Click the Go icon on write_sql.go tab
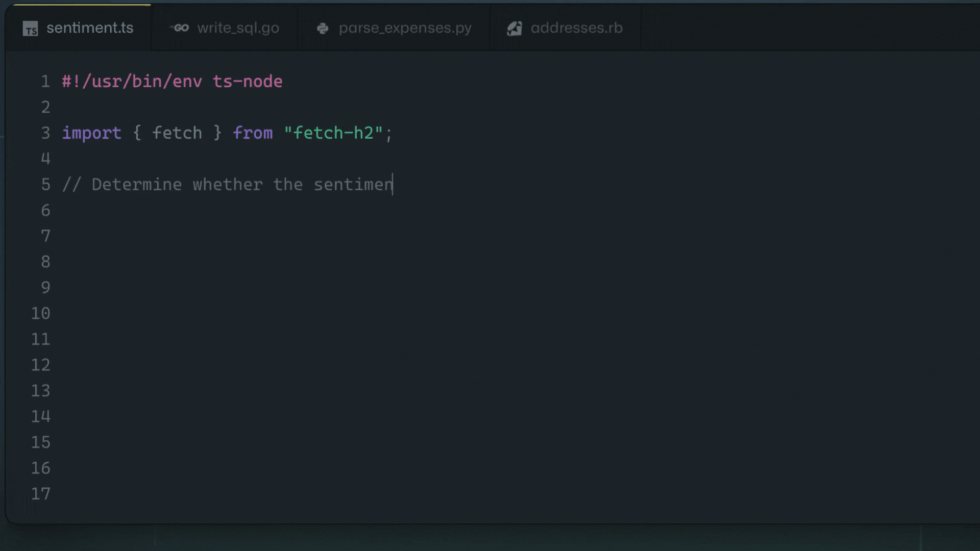Screen dimensions: 980x551 pyautogui.click(x=180, y=28)
